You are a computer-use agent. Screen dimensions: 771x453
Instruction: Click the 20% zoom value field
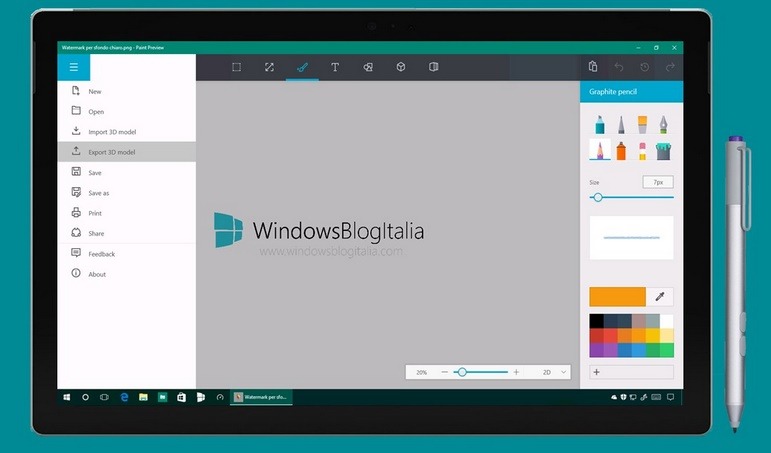421,372
